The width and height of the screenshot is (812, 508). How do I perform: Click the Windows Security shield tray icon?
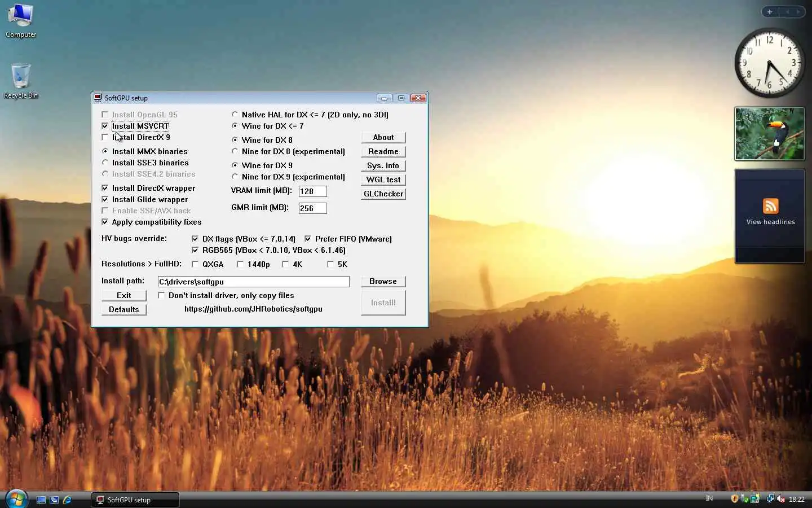(x=734, y=499)
